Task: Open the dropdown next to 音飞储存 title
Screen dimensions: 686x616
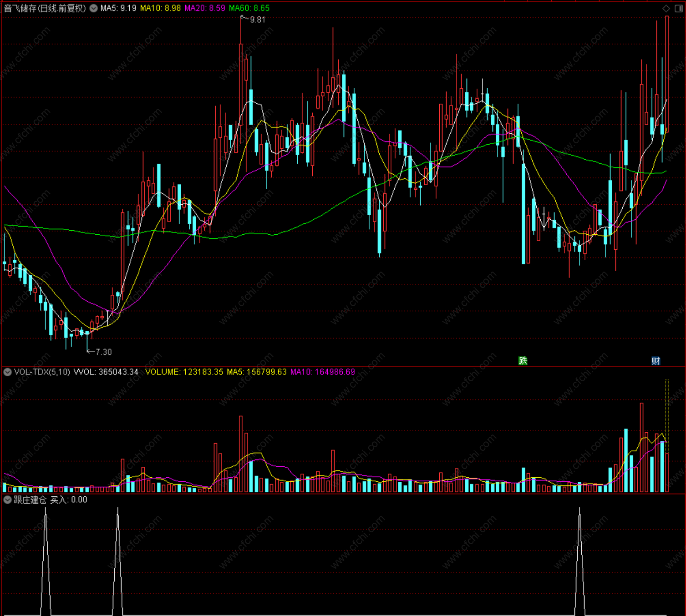Action: pos(93,8)
